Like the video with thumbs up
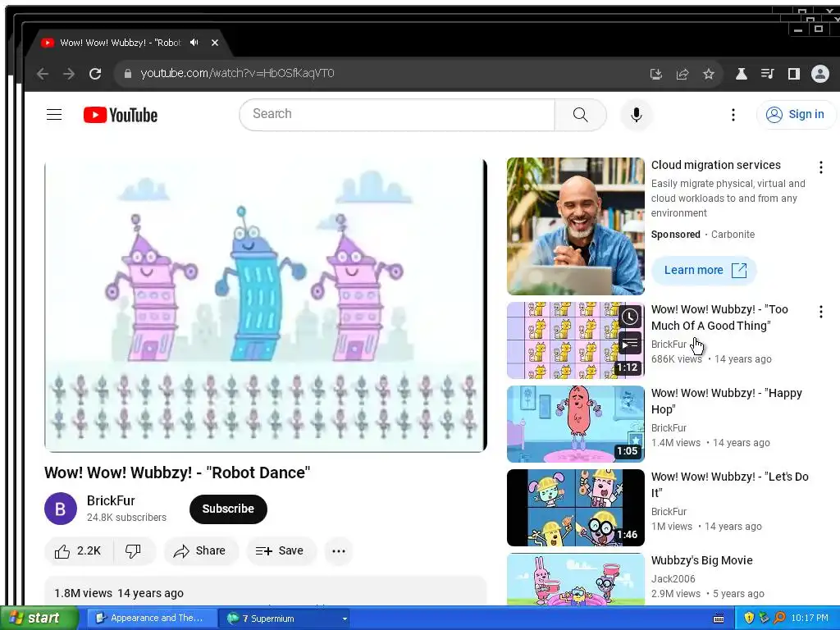840x630 pixels. click(79, 550)
